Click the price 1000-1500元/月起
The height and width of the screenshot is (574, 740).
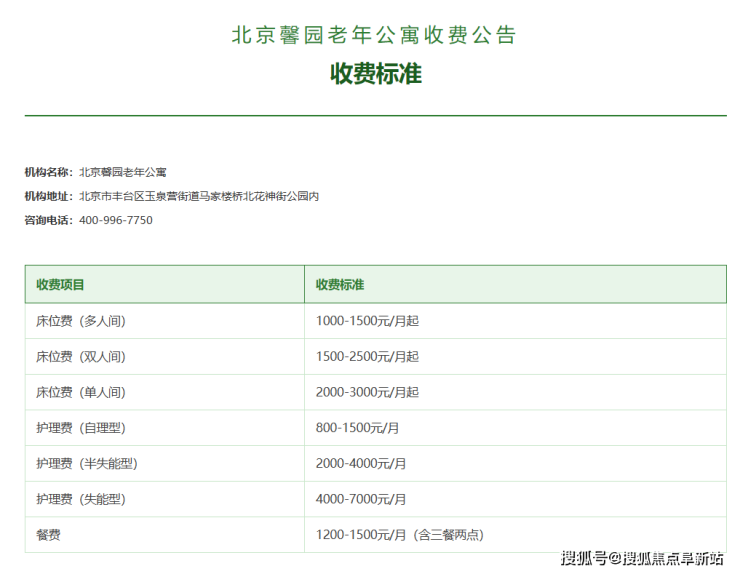(367, 321)
